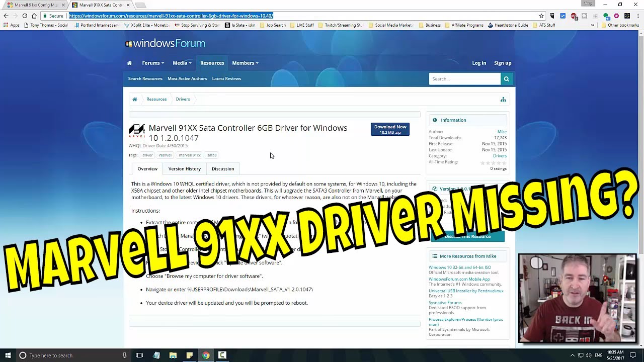644x362 pixels.
Task: Click the Sign up link
Action: (x=503, y=63)
